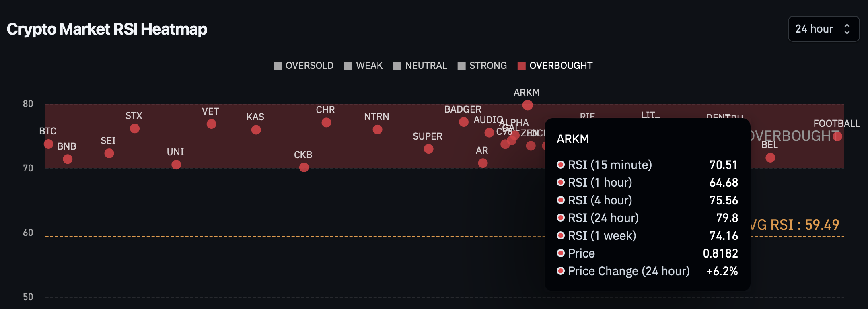Screen dimensions: 868x309
Task: Click the STX dot on the heatmap
Action: pyautogui.click(x=135, y=129)
